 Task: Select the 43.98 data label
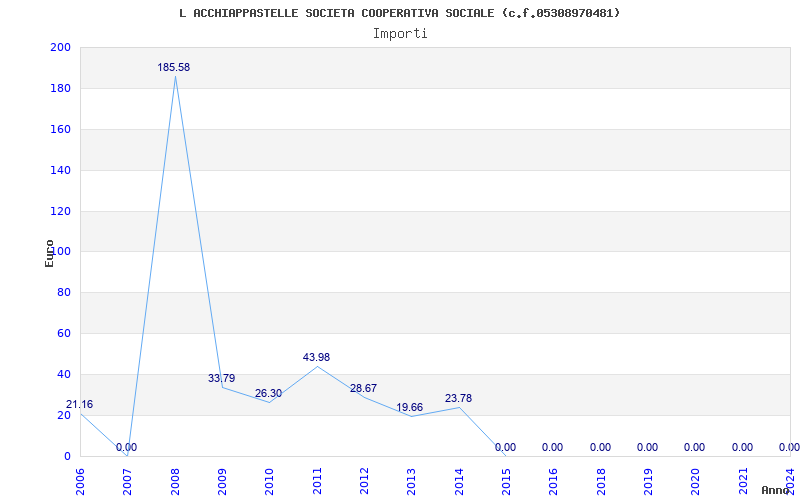coord(316,358)
